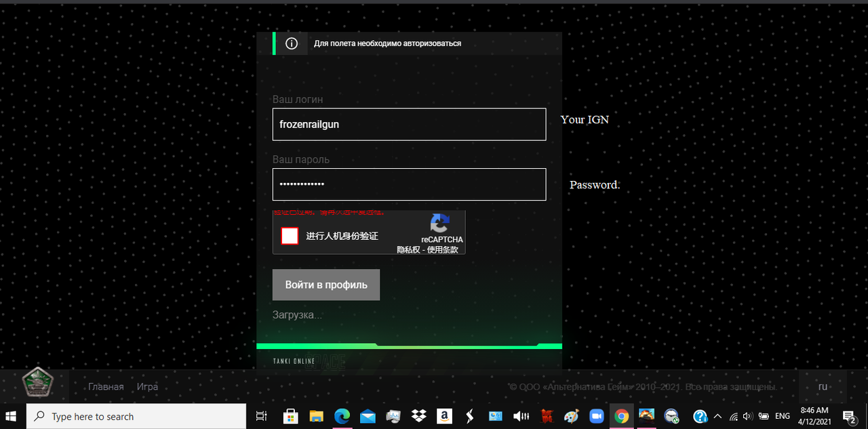The image size is (868, 429).
Task: Click the info icon in the authorization notice
Action: coord(292,43)
